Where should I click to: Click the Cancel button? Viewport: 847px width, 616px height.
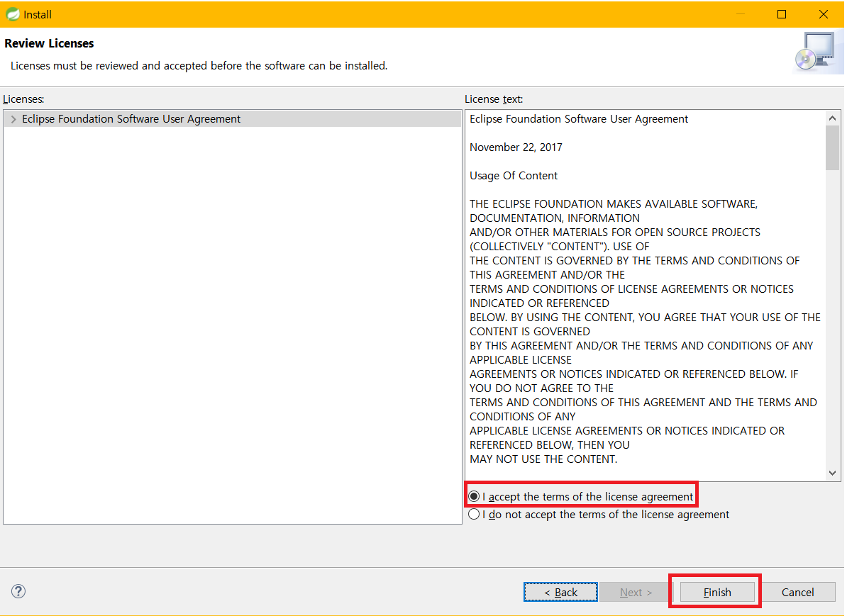[x=797, y=592]
